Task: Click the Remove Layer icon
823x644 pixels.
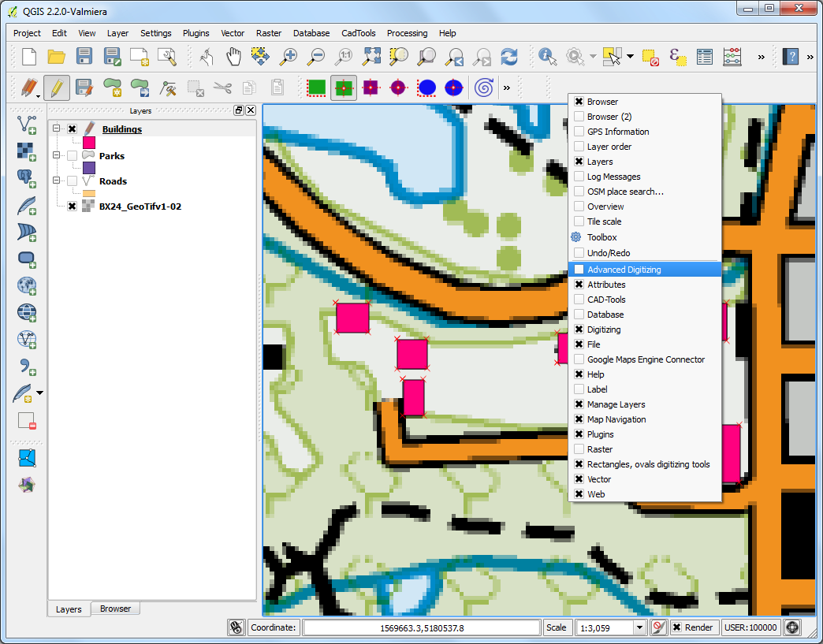Action: (x=27, y=421)
